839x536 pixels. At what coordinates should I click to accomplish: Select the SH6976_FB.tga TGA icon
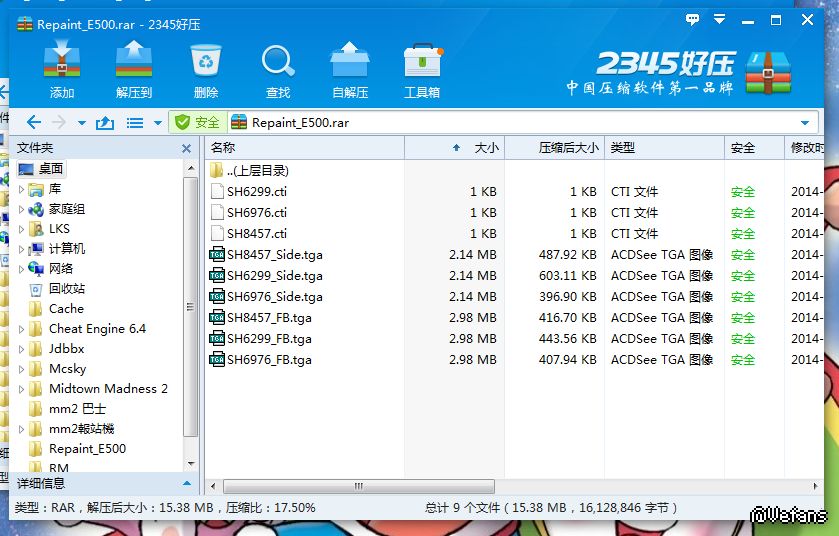(217, 359)
